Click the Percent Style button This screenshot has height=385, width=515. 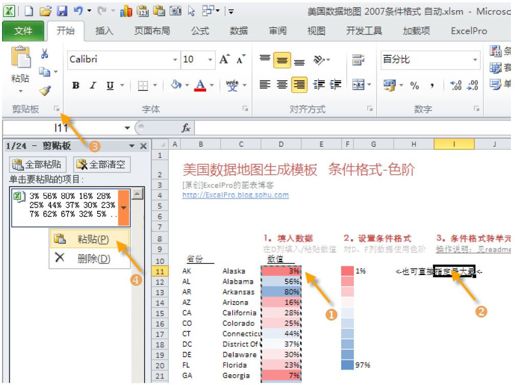click(x=414, y=86)
